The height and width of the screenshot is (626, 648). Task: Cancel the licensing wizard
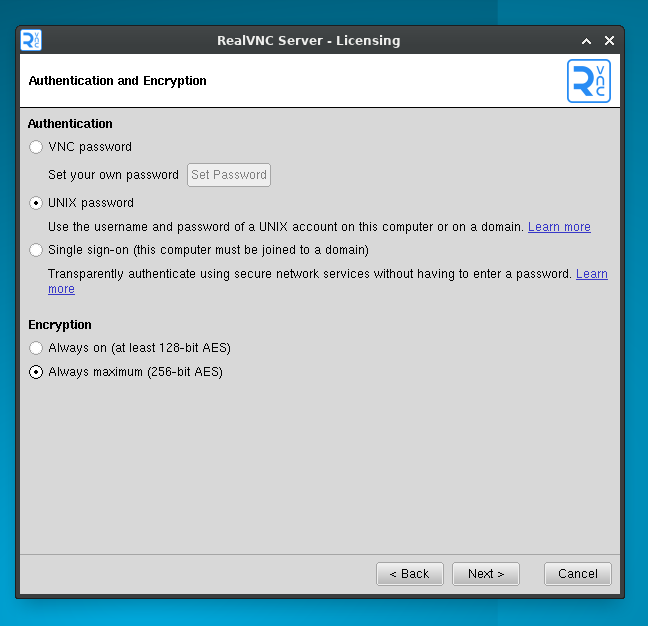(x=578, y=574)
